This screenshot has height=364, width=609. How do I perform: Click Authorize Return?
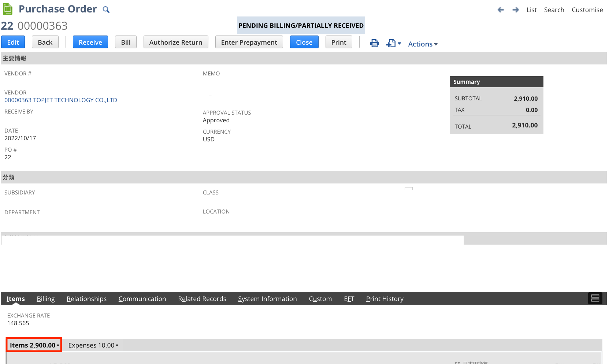pos(176,42)
